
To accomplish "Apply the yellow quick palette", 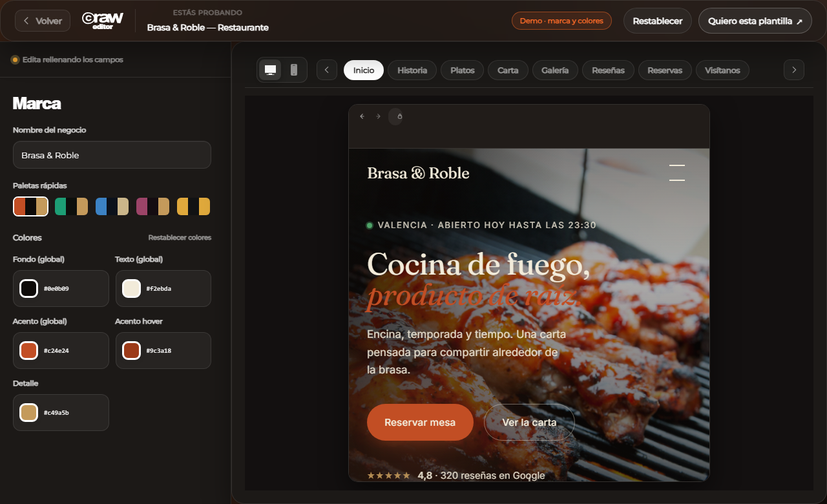I will point(193,207).
